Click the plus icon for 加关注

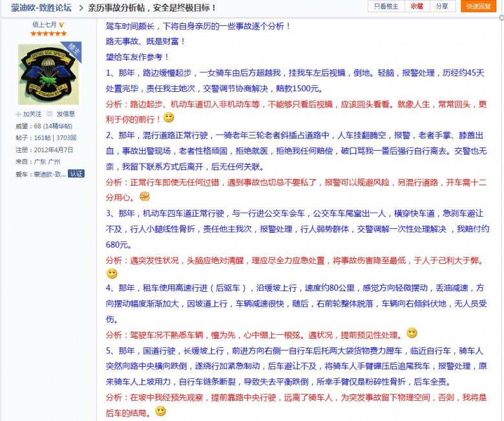19,114
